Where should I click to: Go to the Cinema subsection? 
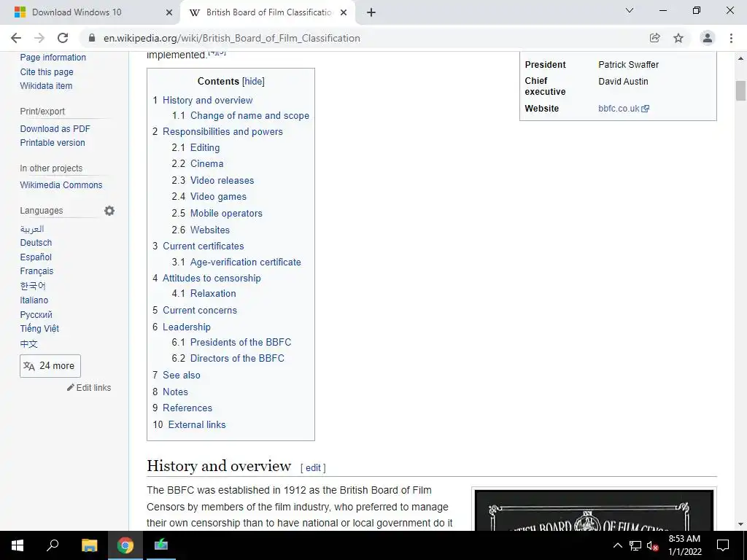[x=206, y=164]
